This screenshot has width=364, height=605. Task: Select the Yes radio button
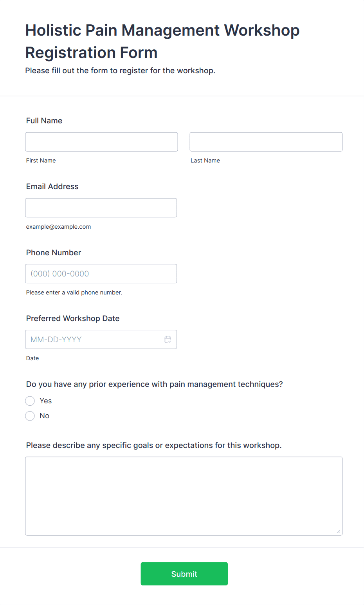click(x=30, y=401)
